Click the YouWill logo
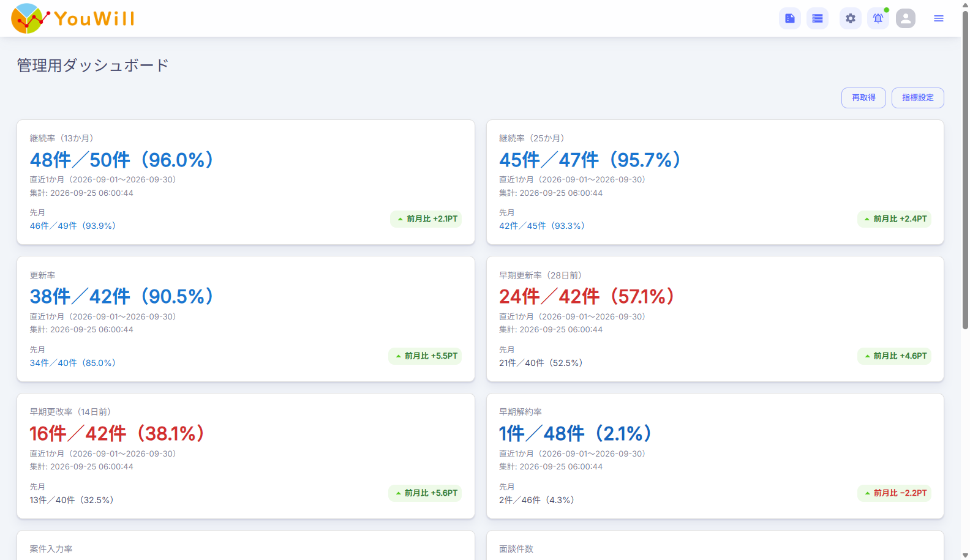 (73, 18)
